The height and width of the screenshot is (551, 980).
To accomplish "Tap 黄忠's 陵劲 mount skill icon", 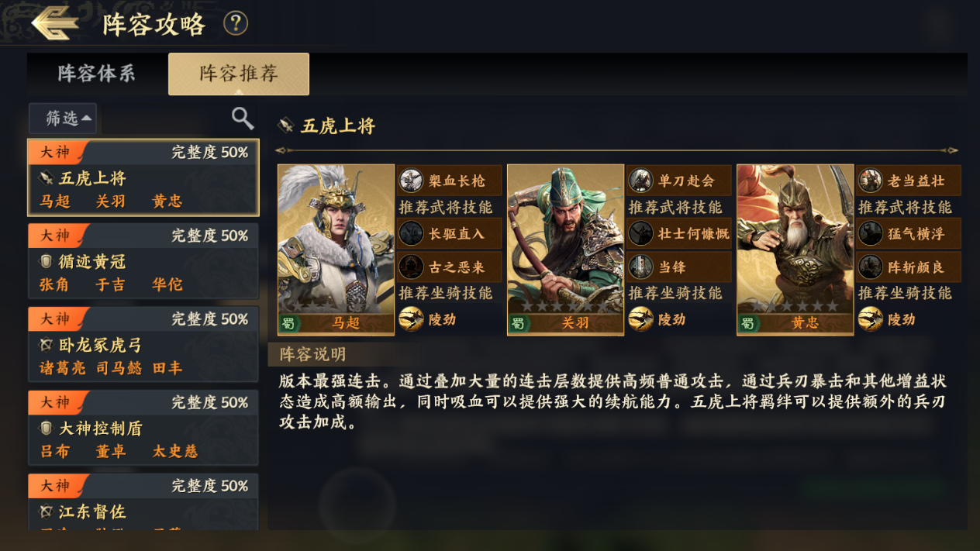I will 870,319.
